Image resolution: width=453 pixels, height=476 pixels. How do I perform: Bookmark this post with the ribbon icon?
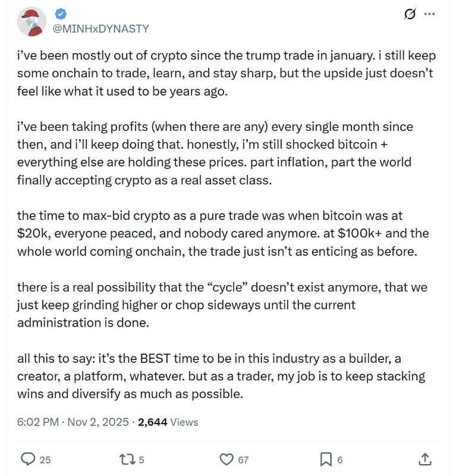point(326,459)
